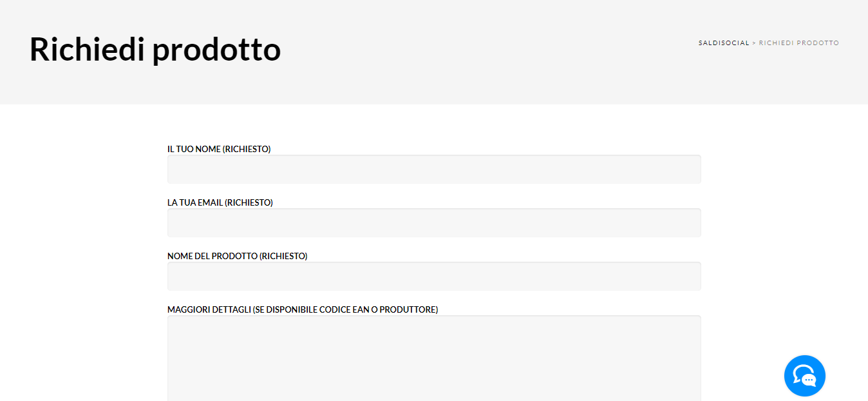Focus the LA TUA EMAIL input field
This screenshot has height=401, width=868.
click(x=434, y=222)
